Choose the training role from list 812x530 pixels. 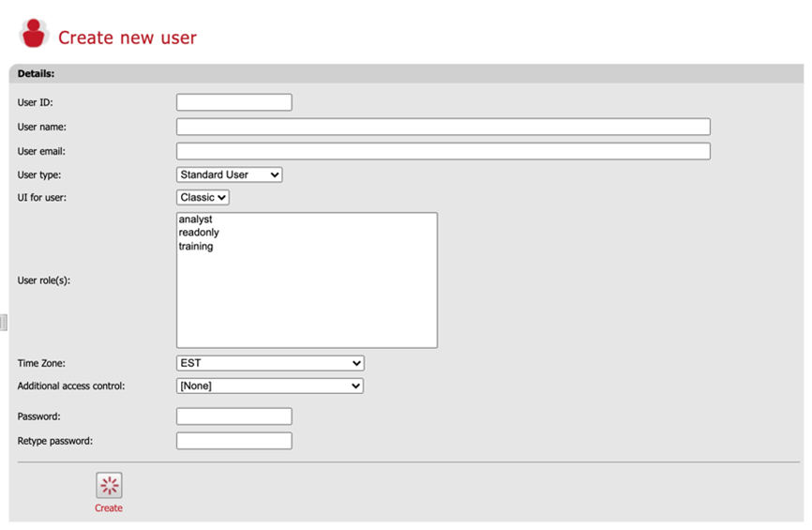click(196, 247)
